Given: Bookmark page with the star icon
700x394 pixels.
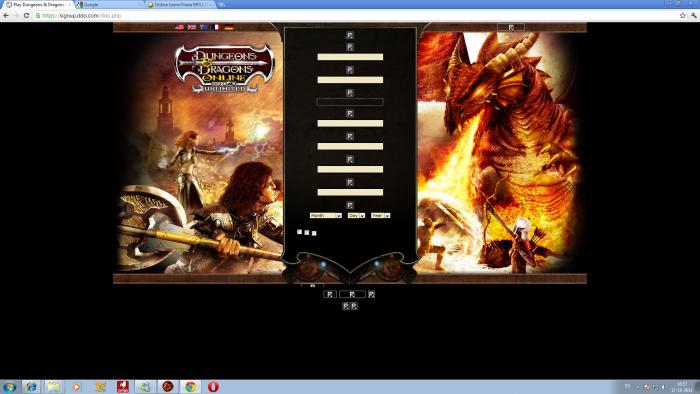Looking at the screenshot, I should [683, 16].
